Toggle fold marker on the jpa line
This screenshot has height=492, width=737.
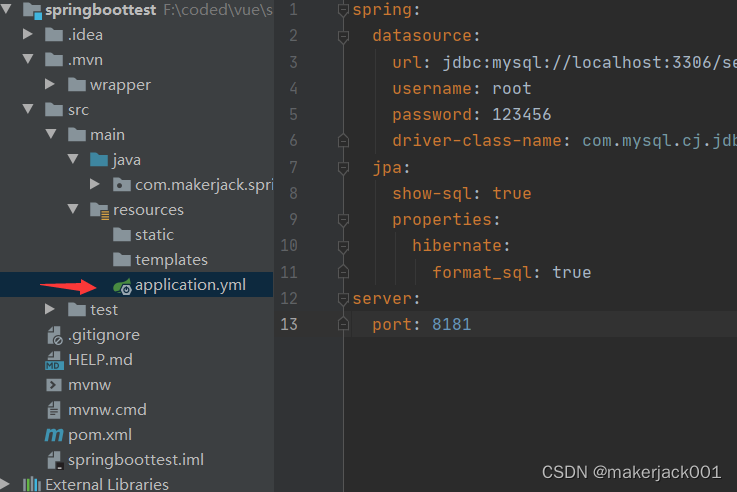tap(343, 167)
